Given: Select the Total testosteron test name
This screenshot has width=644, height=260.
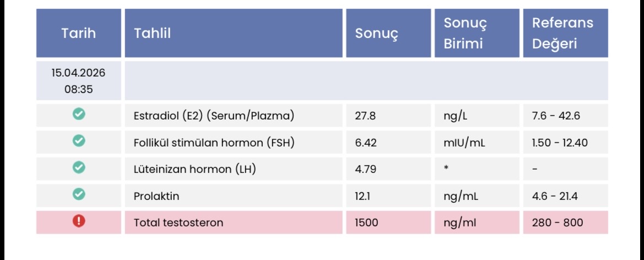Looking at the screenshot, I should pos(178,223).
